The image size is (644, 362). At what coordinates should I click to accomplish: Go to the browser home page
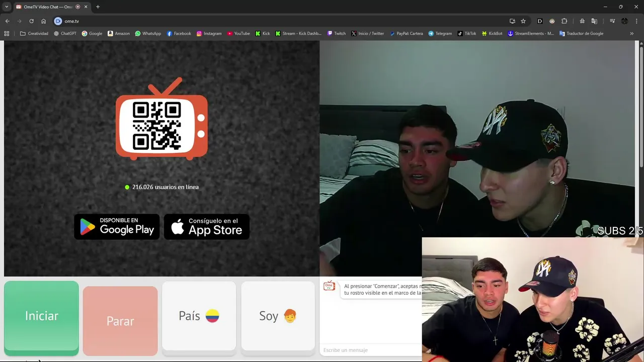pos(44,21)
